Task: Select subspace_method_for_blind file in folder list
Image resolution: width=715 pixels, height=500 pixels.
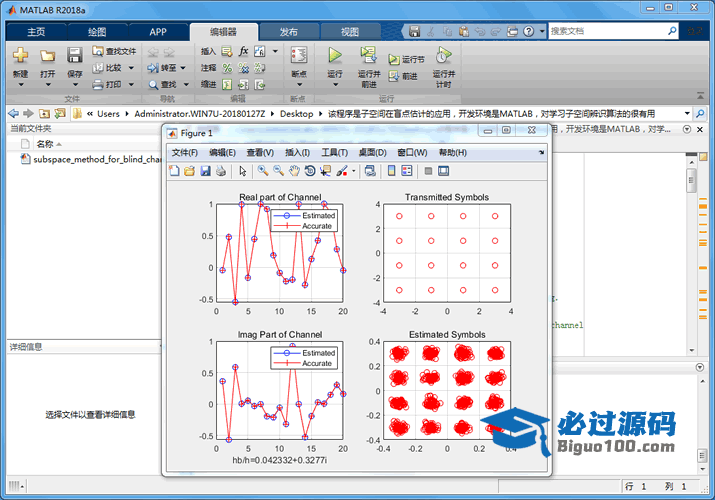Action: click(91, 159)
